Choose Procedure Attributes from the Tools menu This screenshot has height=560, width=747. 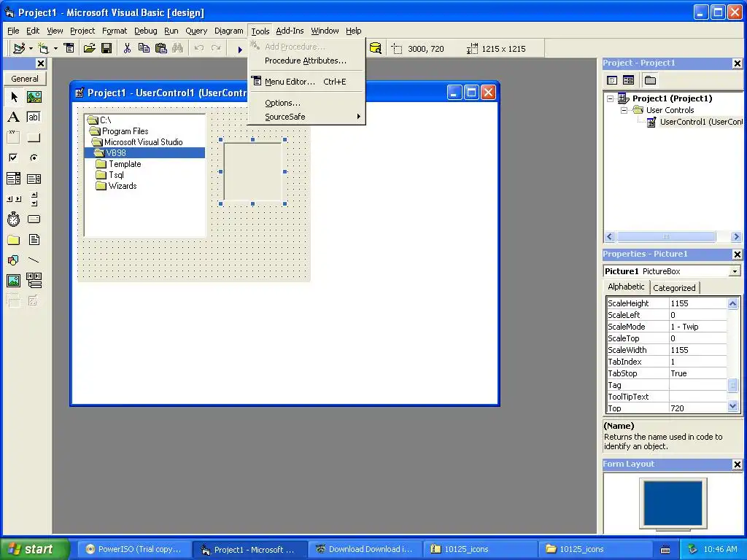coord(306,61)
